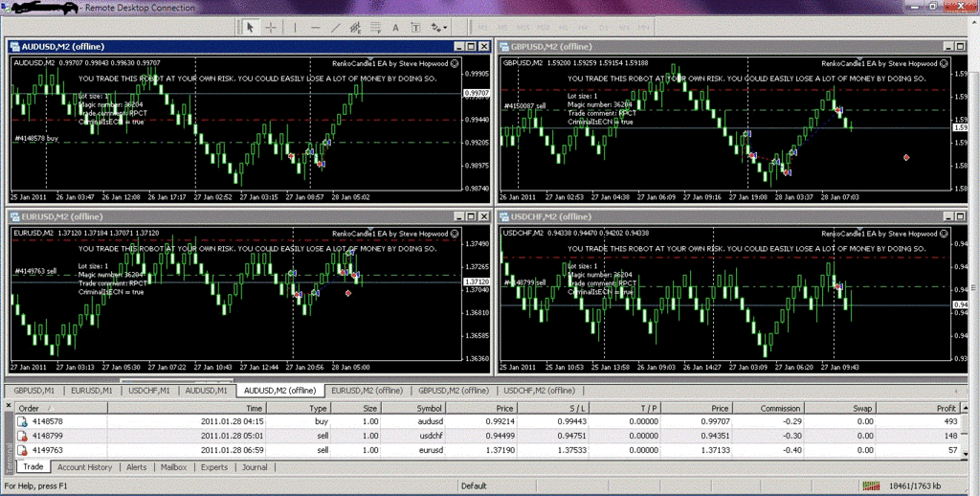
Task: Close the Terminal panel with its X
Action: coord(9,407)
